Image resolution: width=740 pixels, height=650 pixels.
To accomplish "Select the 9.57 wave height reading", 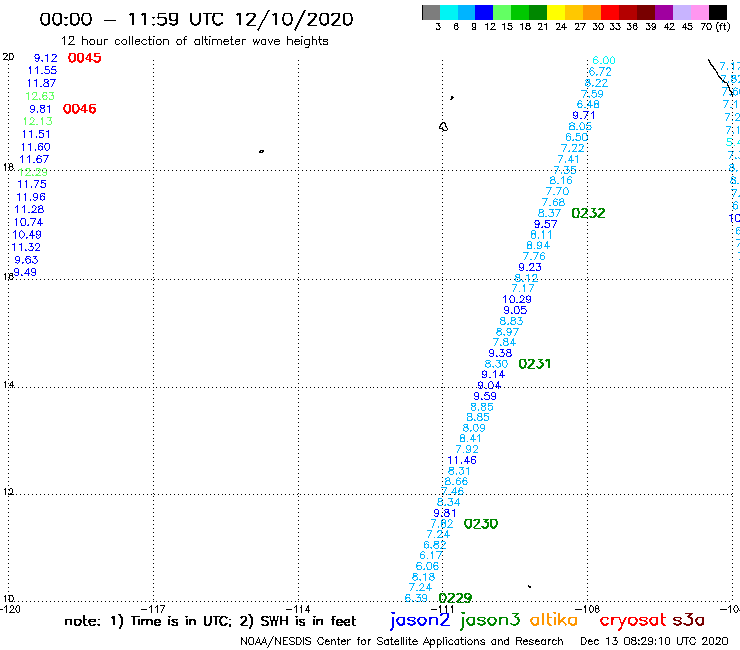I will click(546, 224).
